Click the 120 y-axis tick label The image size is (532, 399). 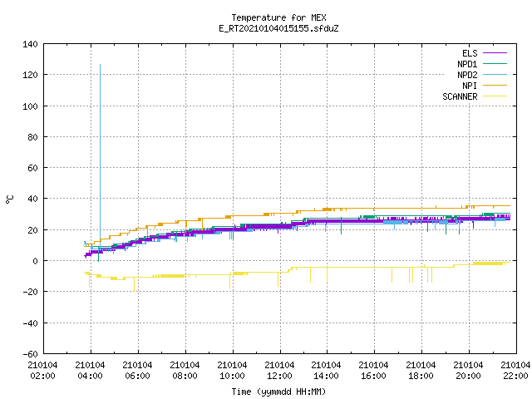(x=30, y=75)
